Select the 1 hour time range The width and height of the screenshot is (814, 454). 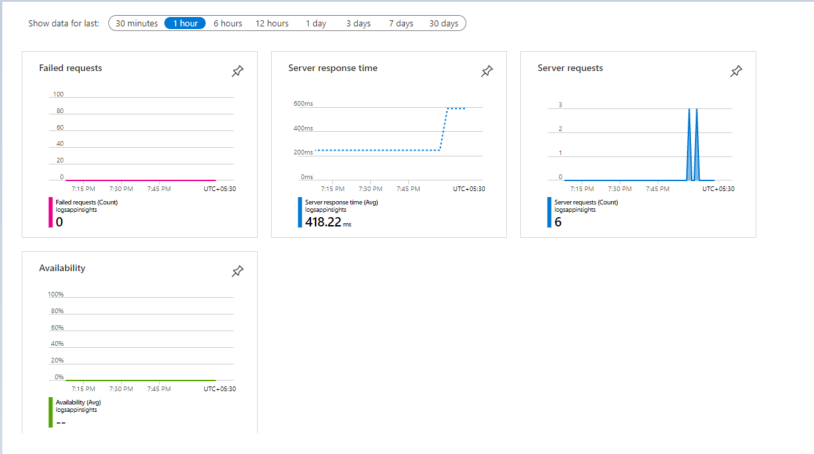(185, 23)
